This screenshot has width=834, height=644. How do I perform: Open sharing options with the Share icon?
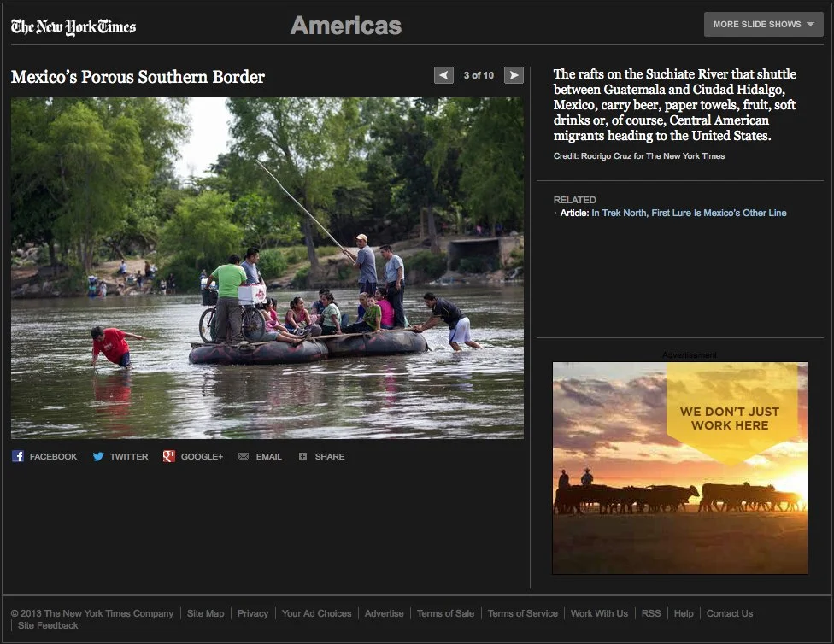coord(321,456)
